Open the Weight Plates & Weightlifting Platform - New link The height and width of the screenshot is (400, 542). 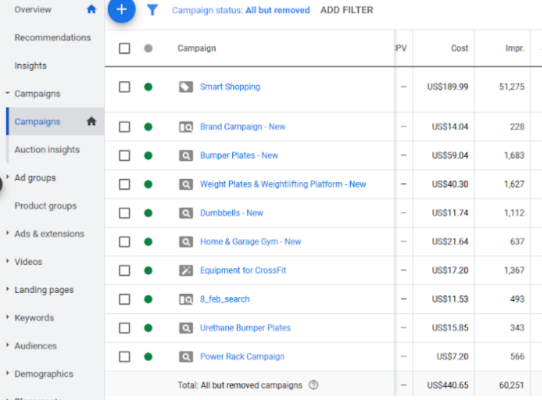283,184
